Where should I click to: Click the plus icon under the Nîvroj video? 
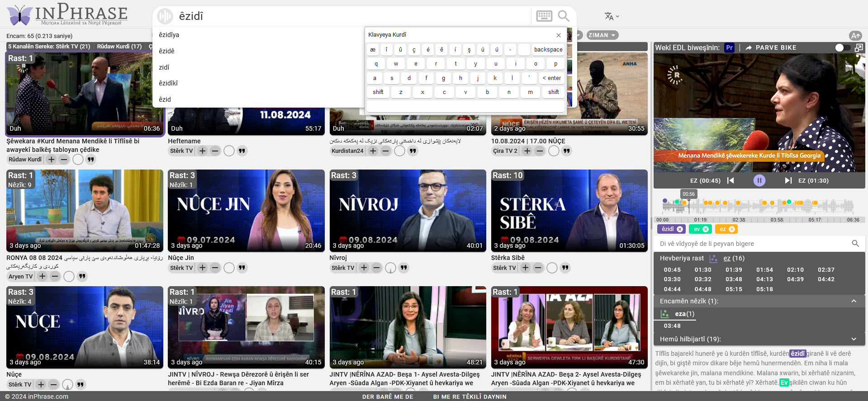364,268
